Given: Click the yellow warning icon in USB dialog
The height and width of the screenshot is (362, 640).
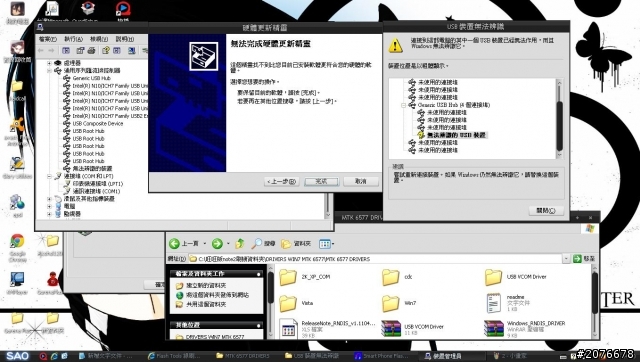Looking at the screenshot, I should (x=395, y=45).
